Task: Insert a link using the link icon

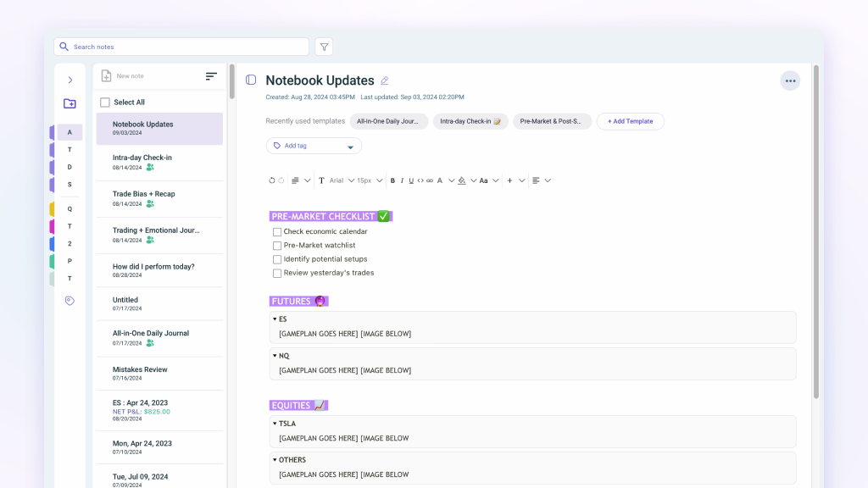Action: pos(430,180)
